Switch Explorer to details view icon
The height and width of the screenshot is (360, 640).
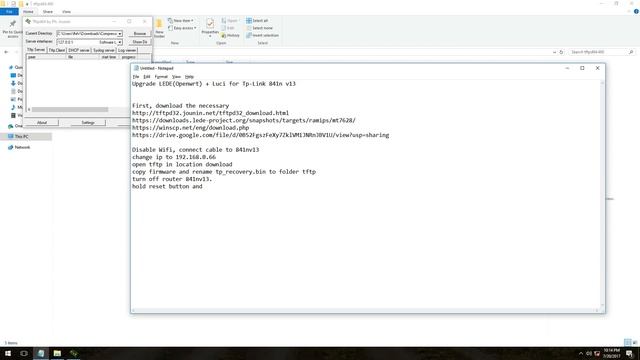[x=628, y=342]
